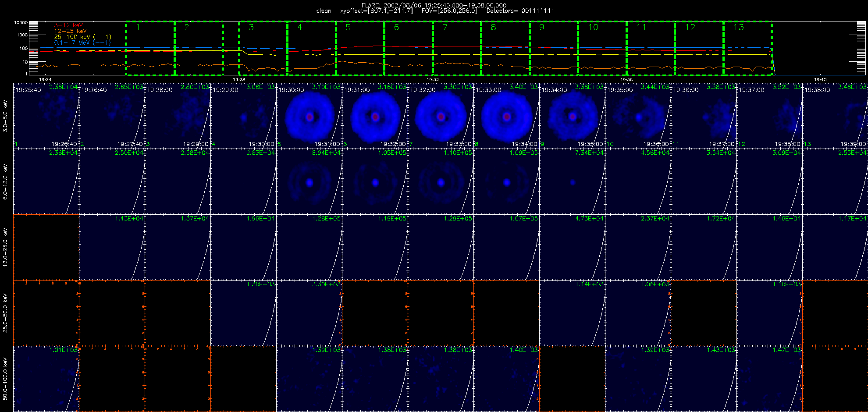Open the 3.0-6.0 keV image labeled 3.40E+03
The height and width of the screenshot is (412, 868).
[x=507, y=116]
